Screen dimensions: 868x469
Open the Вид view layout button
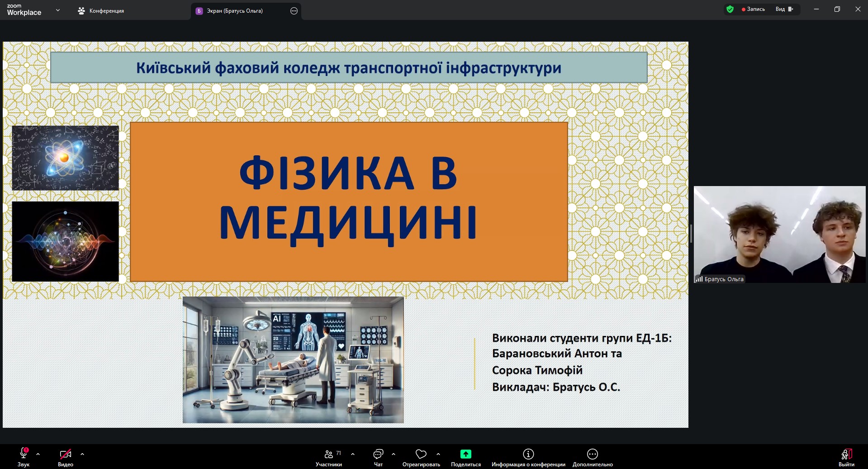click(784, 9)
